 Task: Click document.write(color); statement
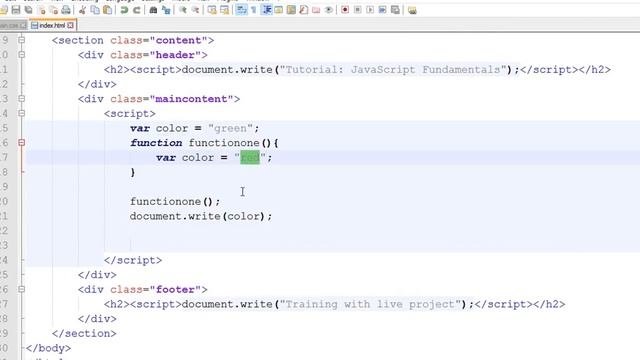click(x=201, y=216)
